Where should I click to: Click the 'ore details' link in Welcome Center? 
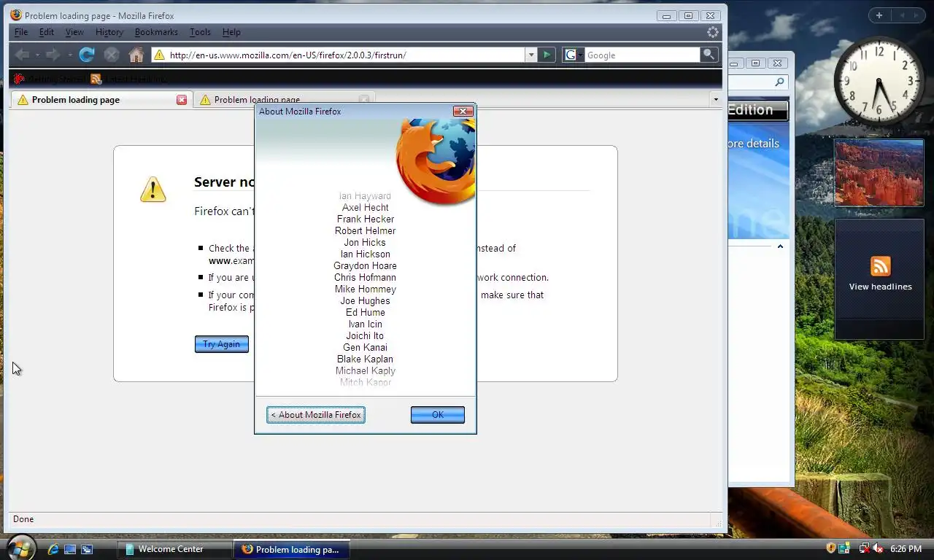[754, 144]
